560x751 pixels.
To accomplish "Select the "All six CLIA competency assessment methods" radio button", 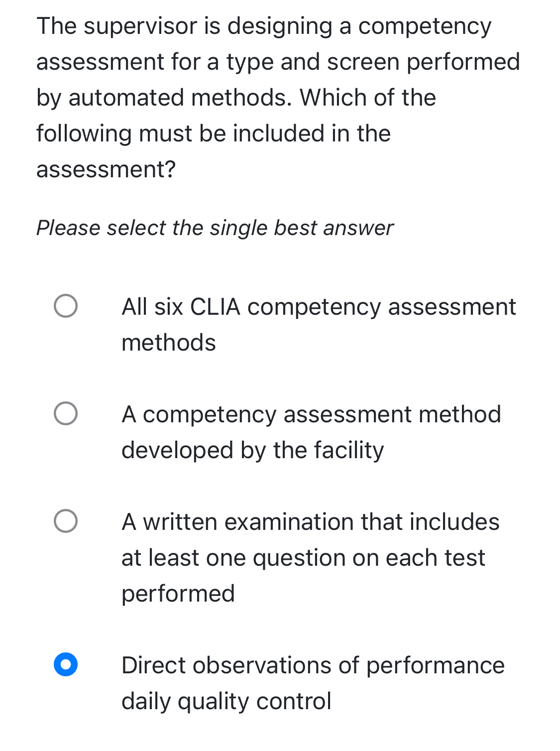I will 66,308.
